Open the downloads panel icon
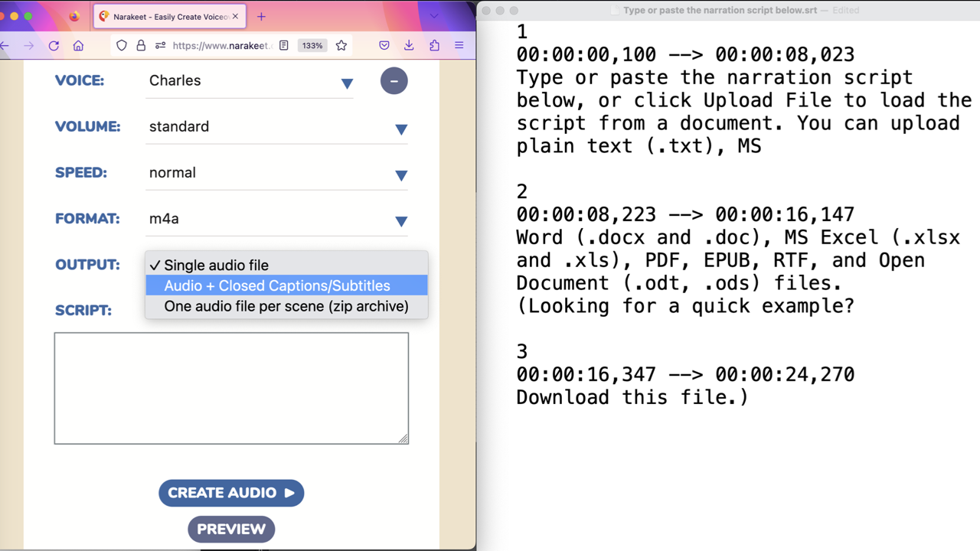 click(x=409, y=45)
